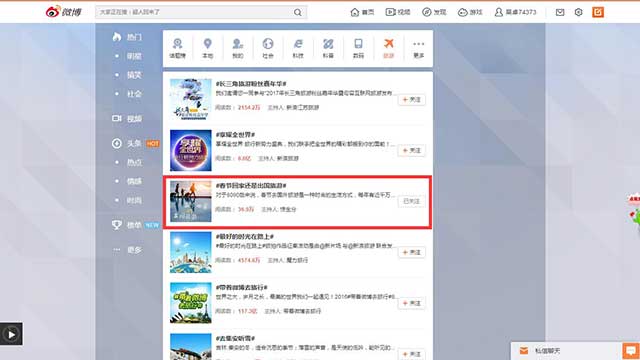This screenshot has width=640, height=360.
Task: Click the 旅游 airplane category icon
Action: pos(389,48)
